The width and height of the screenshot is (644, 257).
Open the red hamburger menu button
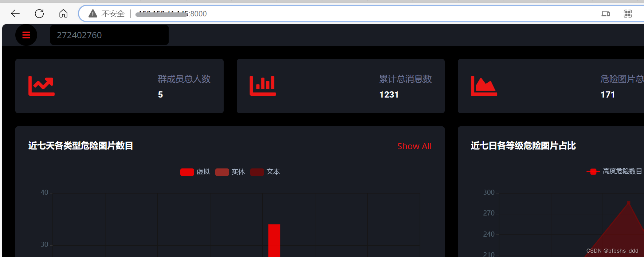point(26,35)
